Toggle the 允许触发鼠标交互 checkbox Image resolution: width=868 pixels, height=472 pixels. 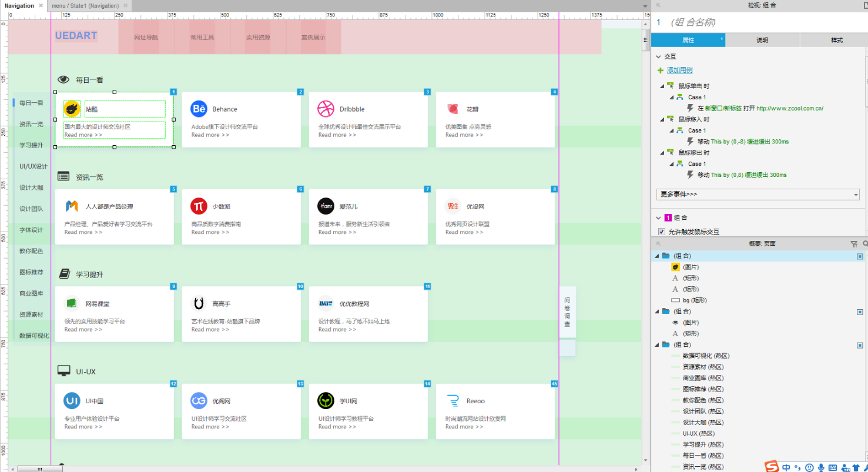point(662,232)
